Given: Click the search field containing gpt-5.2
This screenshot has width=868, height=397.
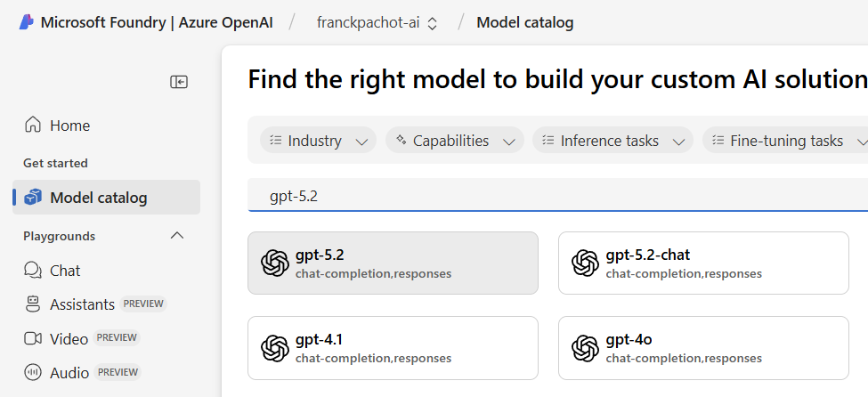Looking at the screenshot, I should tap(557, 195).
